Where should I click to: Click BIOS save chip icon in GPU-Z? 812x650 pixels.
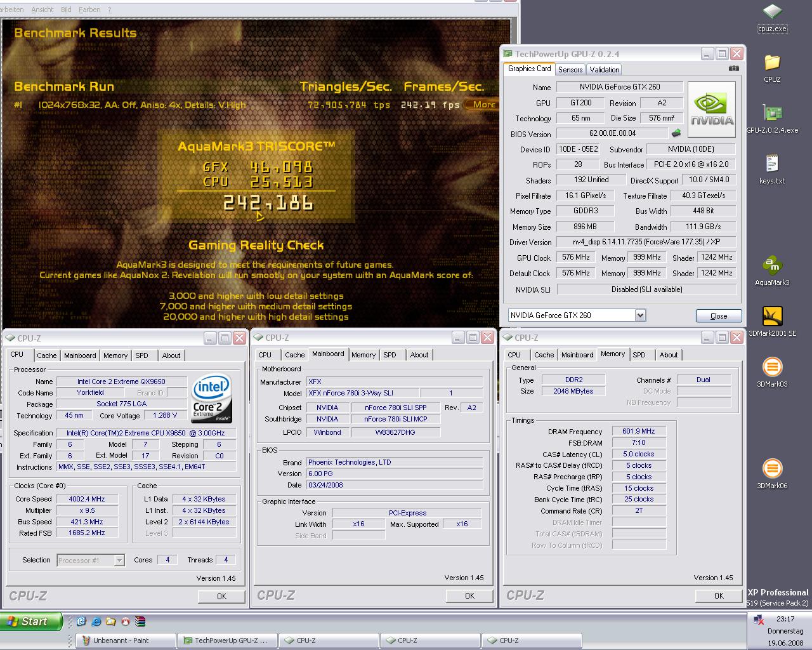[676, 133]
